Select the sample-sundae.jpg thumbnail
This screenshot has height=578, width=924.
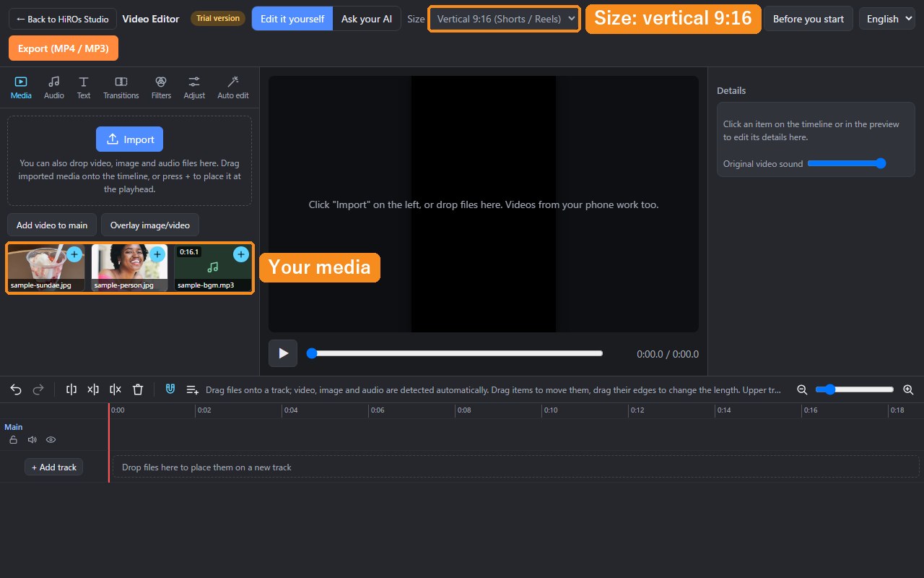[x=46, y=267]
